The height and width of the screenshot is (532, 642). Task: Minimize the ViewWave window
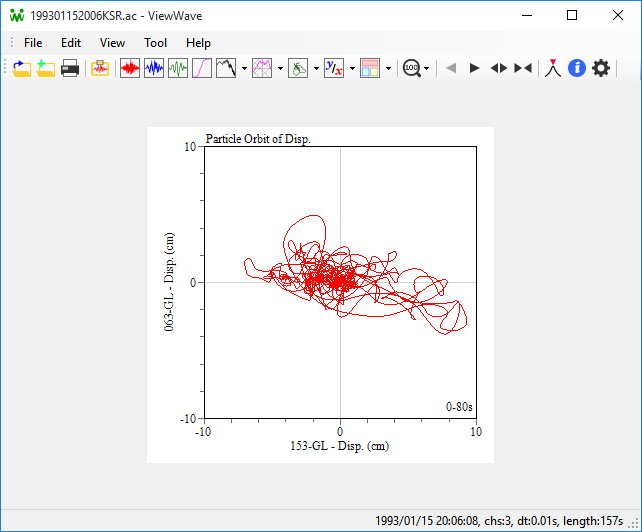coord(527,16)
